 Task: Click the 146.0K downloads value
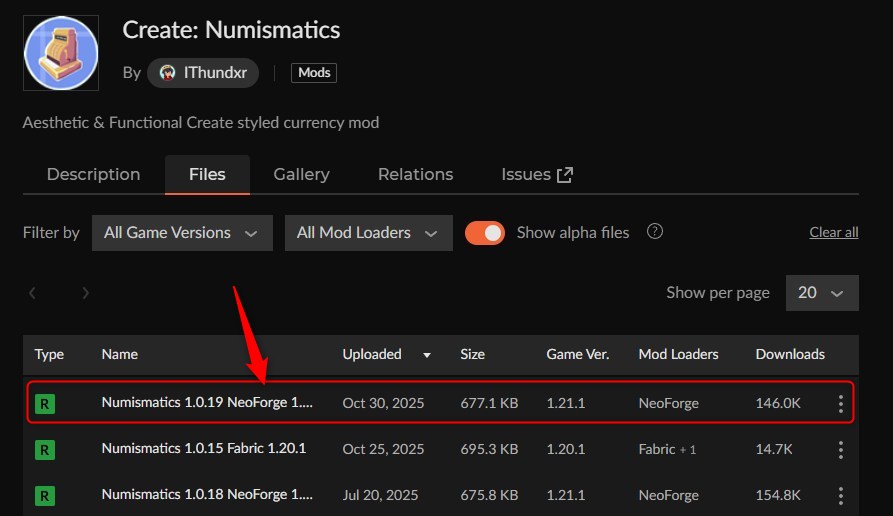pos(778,403)
